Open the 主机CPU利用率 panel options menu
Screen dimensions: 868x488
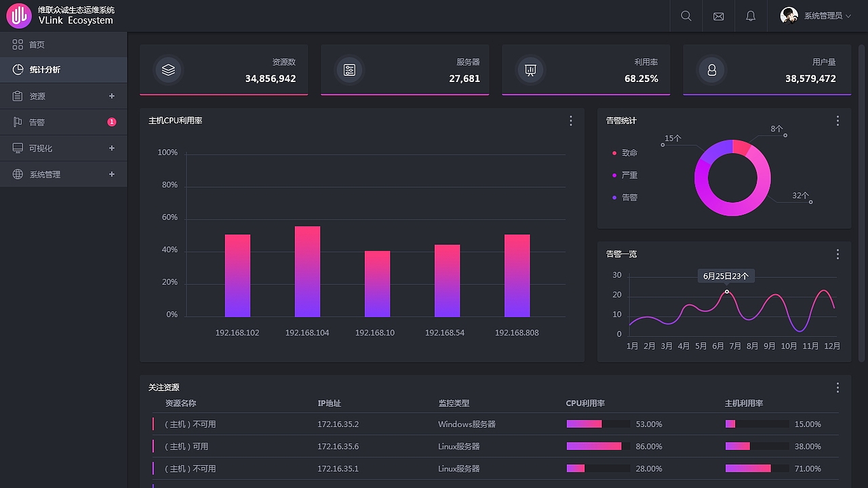click(570, 121)
